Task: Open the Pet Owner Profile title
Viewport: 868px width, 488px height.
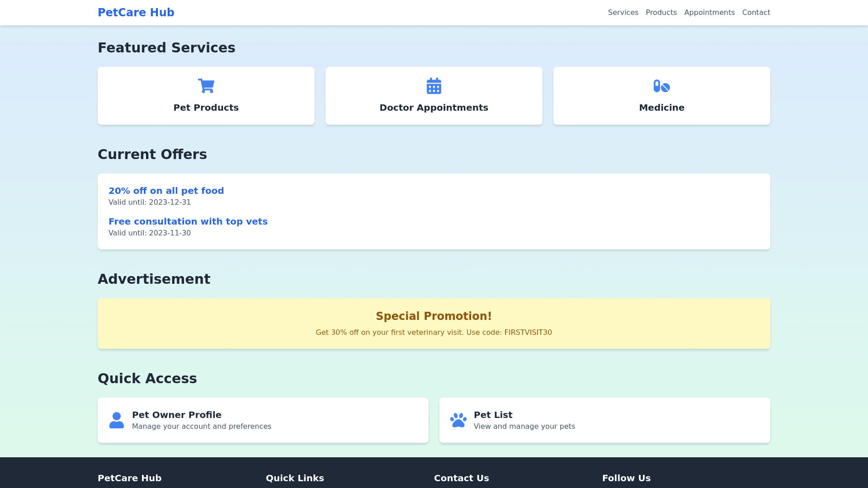Action: pos(177,415)
